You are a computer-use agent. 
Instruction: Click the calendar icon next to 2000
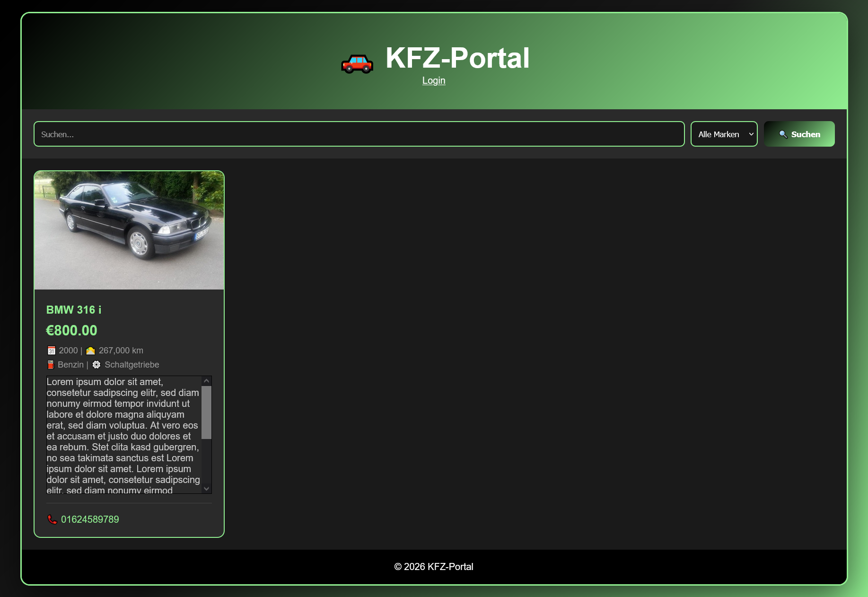[51, 350]
